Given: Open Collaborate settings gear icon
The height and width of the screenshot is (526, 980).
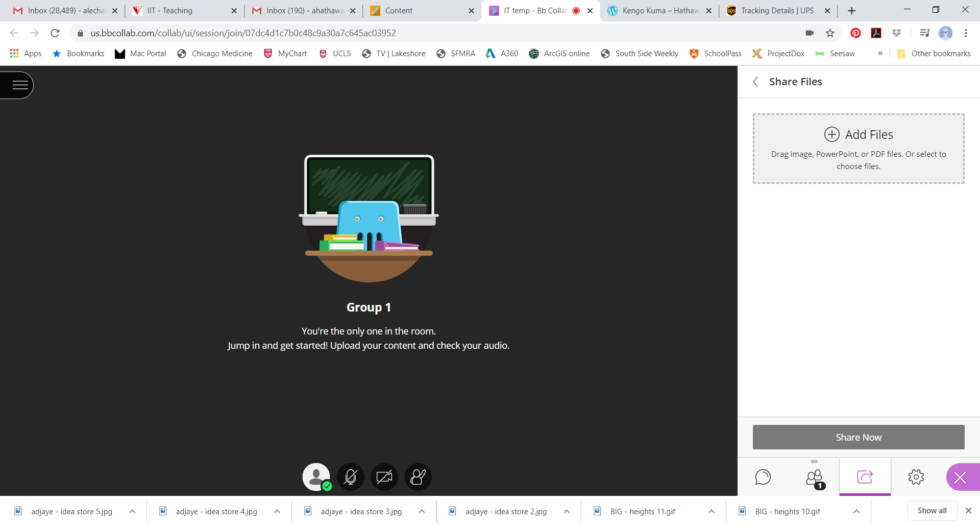Looking at the screenshot, I should click(916, 477).
